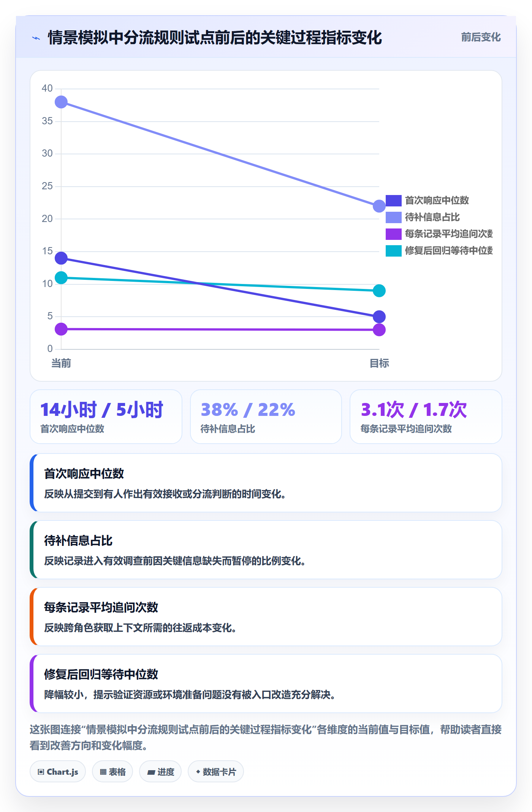The image size is (532, 812).
Task: Toggle the 首次响应中位数 legend swatch
Action: (393, 200)
